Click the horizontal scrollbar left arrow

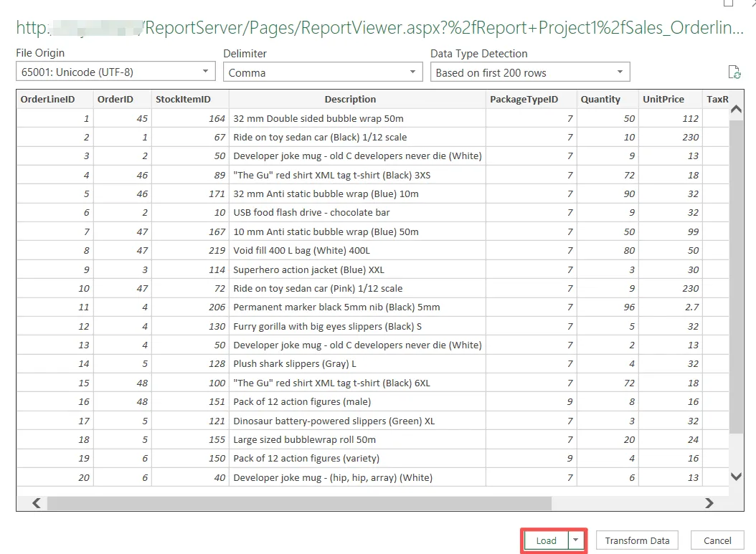(37, 503)
